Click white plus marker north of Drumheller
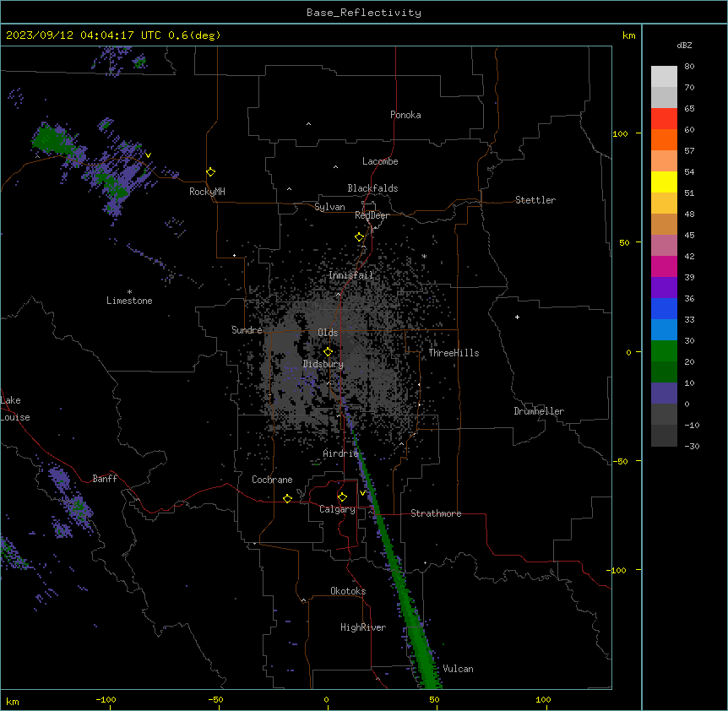728x711 pixels. coord(517,317)
